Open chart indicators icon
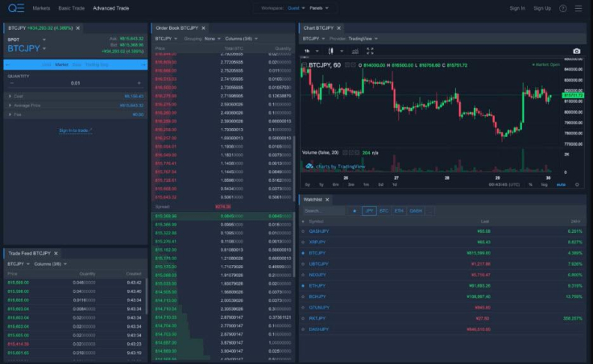Viewport: 593px width, 364px height. pos(355,51)
